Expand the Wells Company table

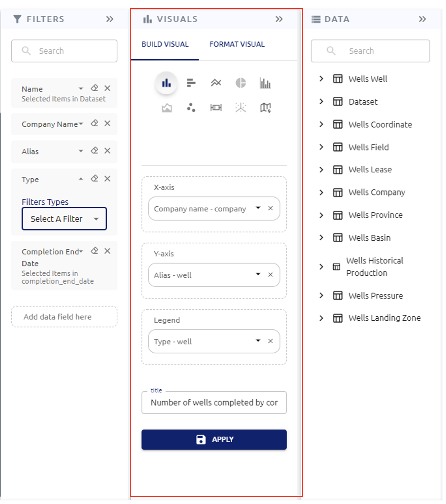click(321, 192)
